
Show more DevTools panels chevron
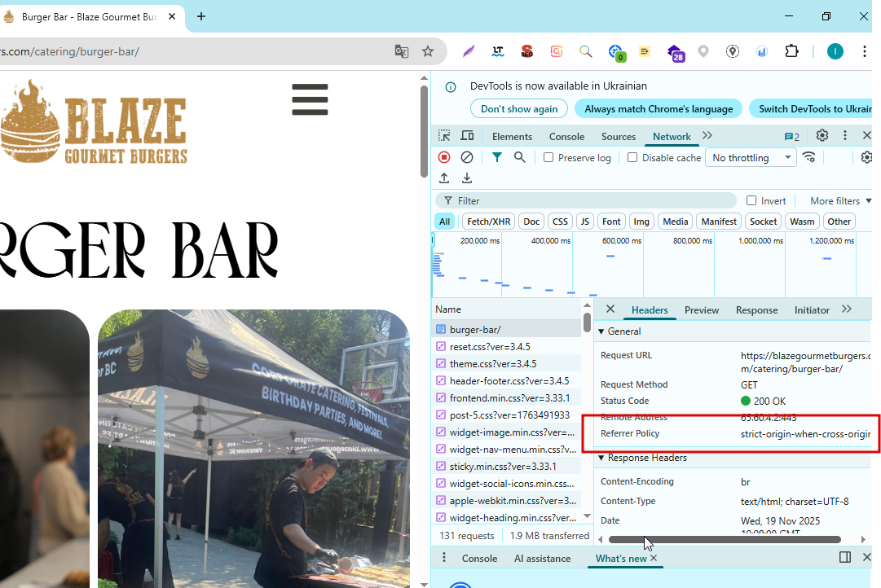707,136
